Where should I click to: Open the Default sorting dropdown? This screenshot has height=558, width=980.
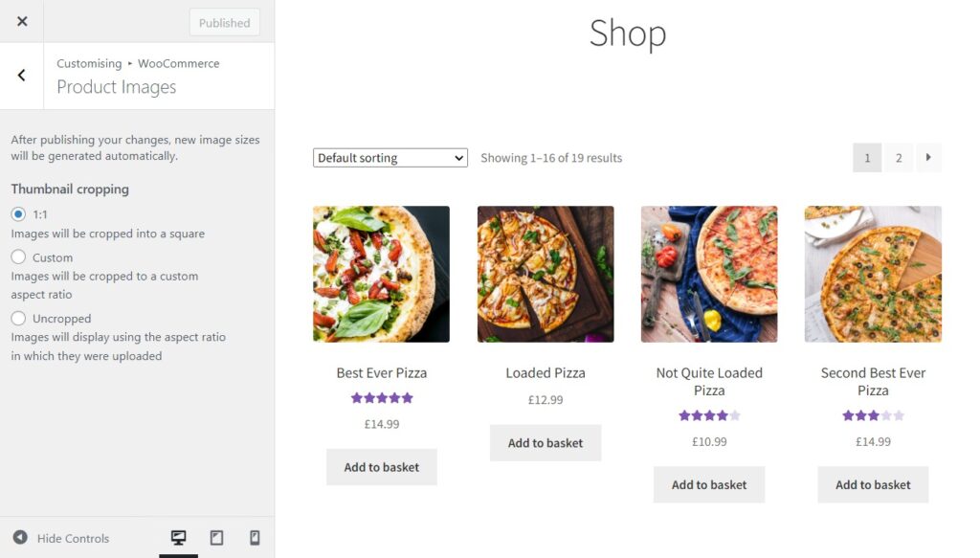(390, 157)
